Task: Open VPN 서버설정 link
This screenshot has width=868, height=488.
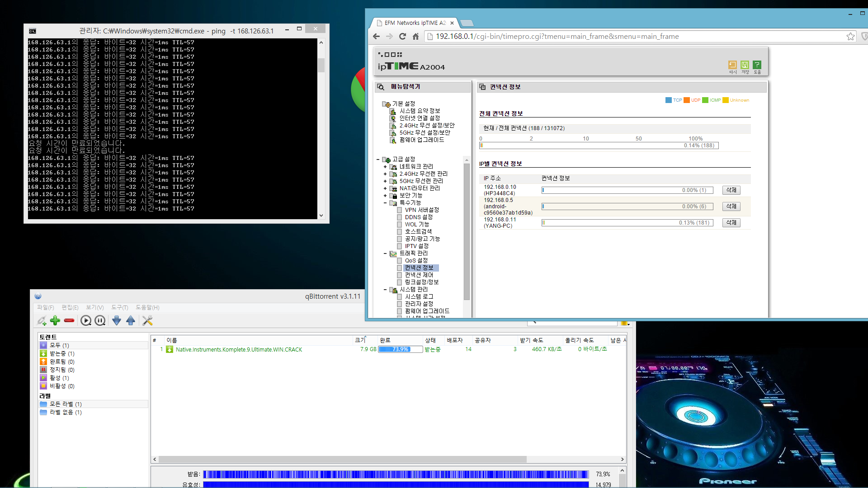Action: coord(422,210)
